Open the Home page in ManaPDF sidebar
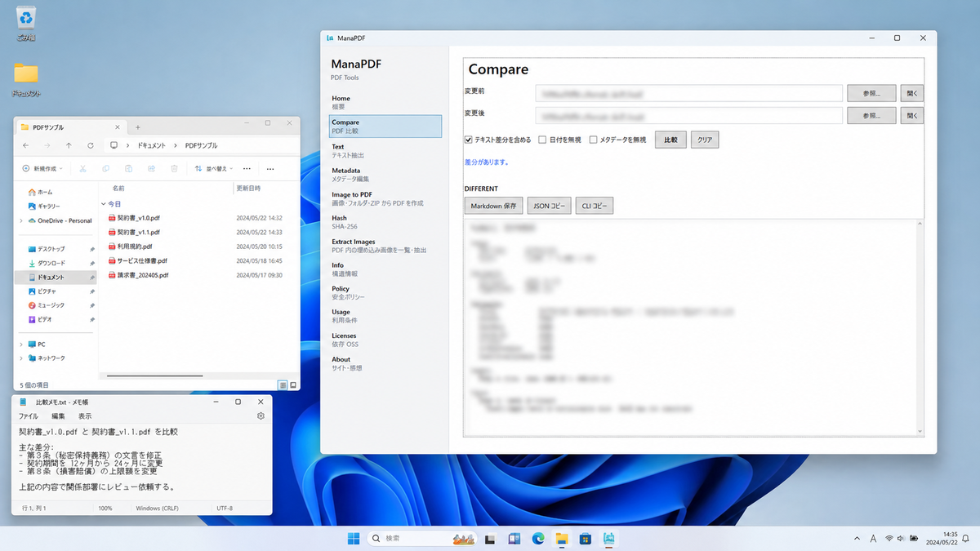The height and width of the screenshot is (551, 980). [x=385, y=102]
